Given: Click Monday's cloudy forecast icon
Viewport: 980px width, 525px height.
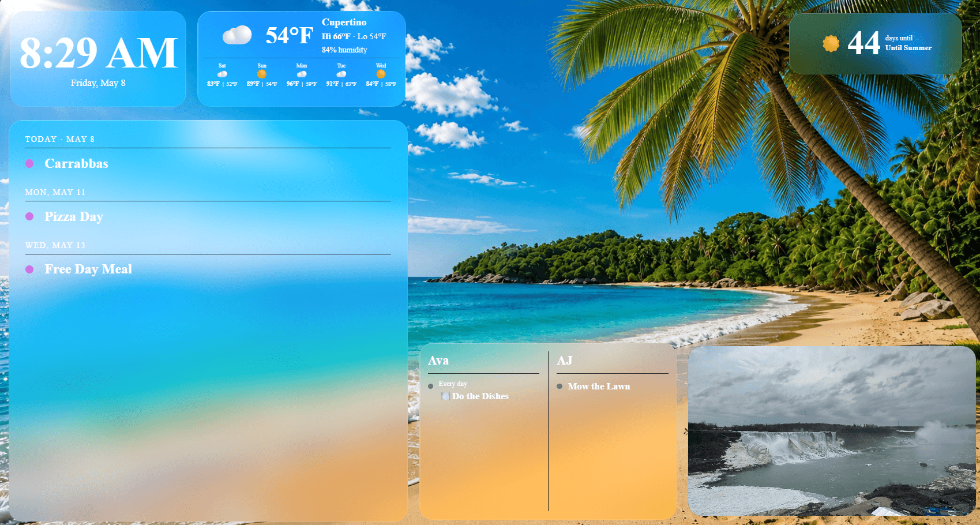Looking at the screenshot, I should click(302, 74).
